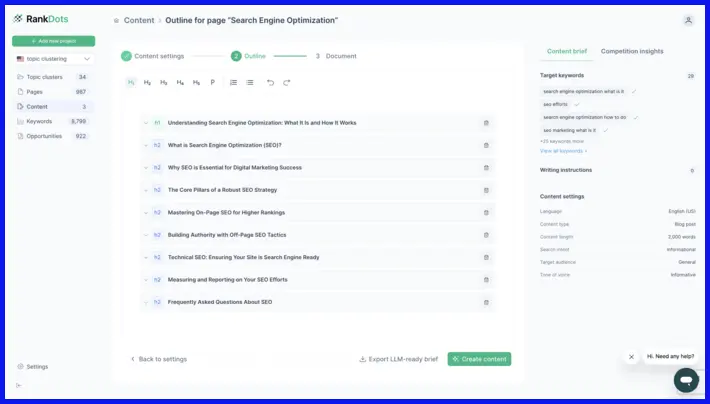710x404 pixels.
Task: Delete the 'Measuring and Reporting' row
Action: 486,280
